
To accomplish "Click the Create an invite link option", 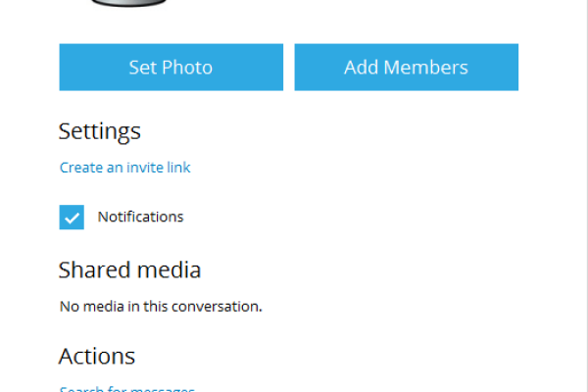I will pyautogui.click(x=125, y=168).
